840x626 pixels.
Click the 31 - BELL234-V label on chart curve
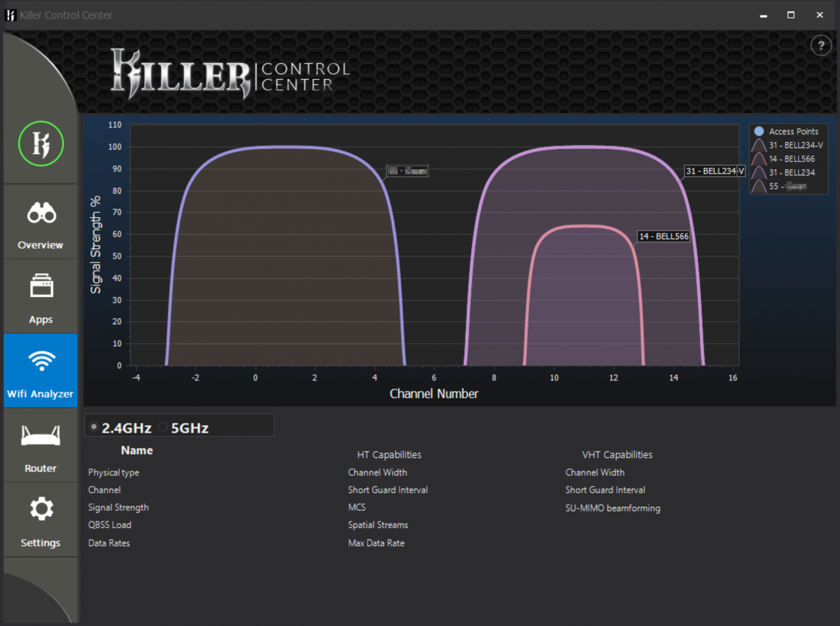(x=714, y=171)
